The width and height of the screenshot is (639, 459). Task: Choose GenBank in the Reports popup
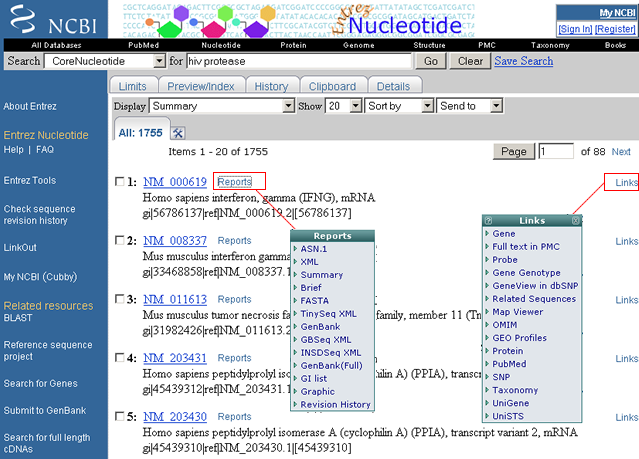[x=320, y=327]
